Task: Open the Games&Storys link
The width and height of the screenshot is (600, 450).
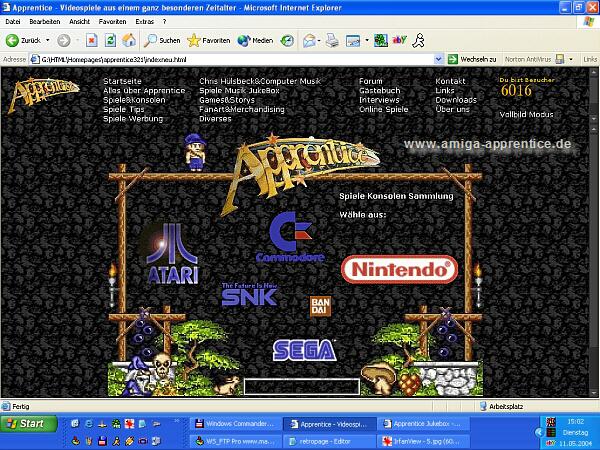Action: click(227, 100)
